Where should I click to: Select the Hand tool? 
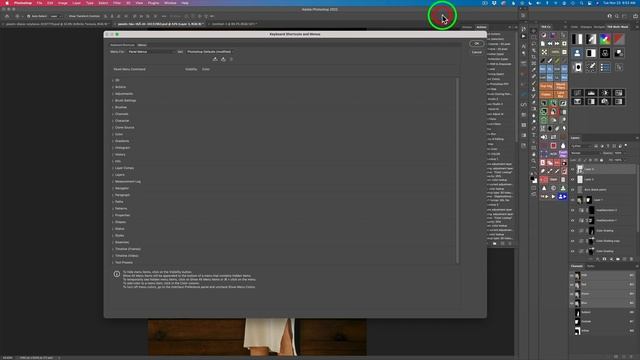pyautogui.click(x=533, y=154)
